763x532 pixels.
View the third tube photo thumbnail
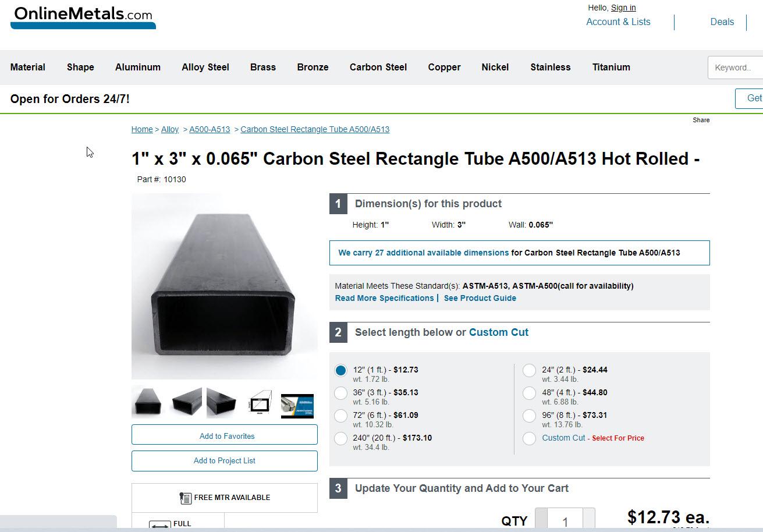pyautogui.click(x=222, y=402)
